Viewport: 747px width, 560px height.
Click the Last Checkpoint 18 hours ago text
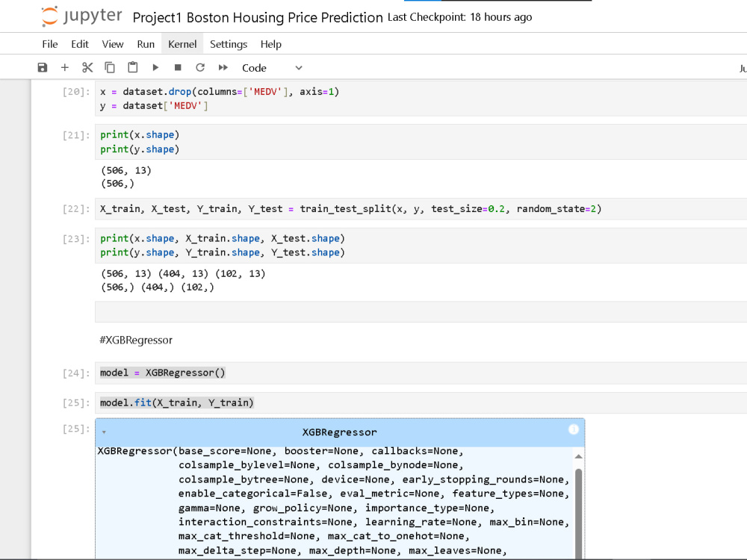[x=459, y=17]
